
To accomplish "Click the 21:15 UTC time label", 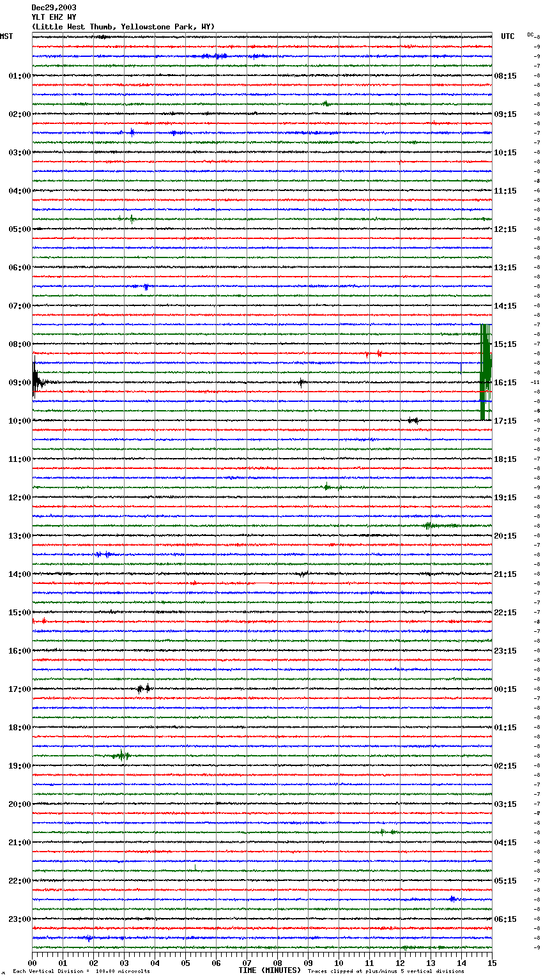I will coord(505,574).
